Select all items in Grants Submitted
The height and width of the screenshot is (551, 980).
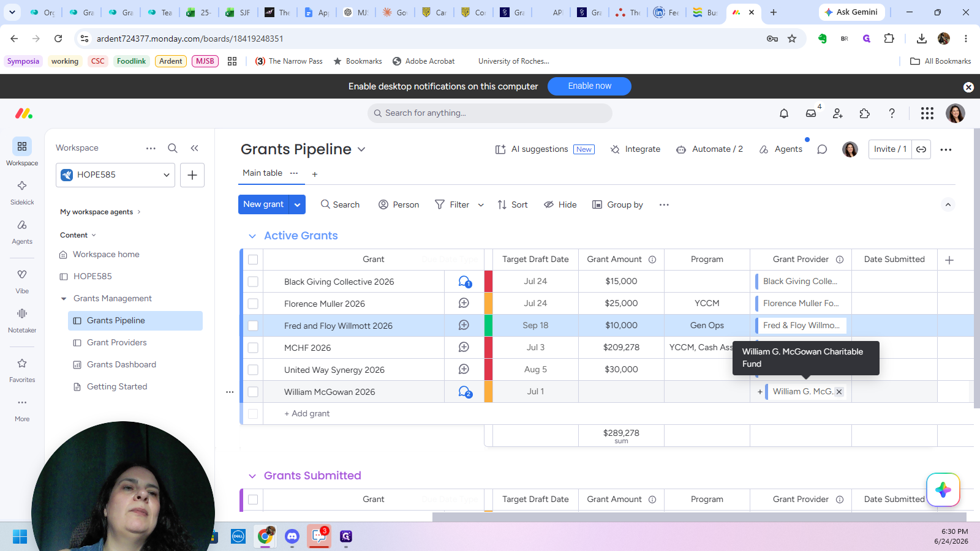pos(253,500)
